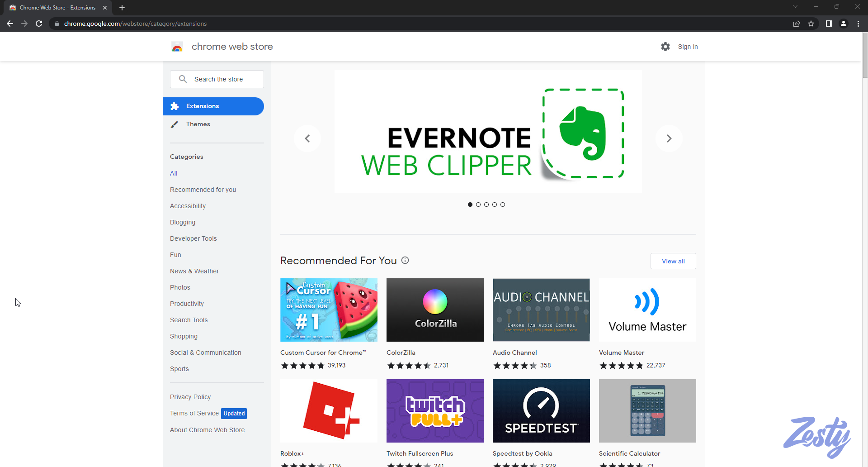Open the tab search dropdown arrow
The width and height of the screenshot is (868, 467).
click(x=795, y=7)
